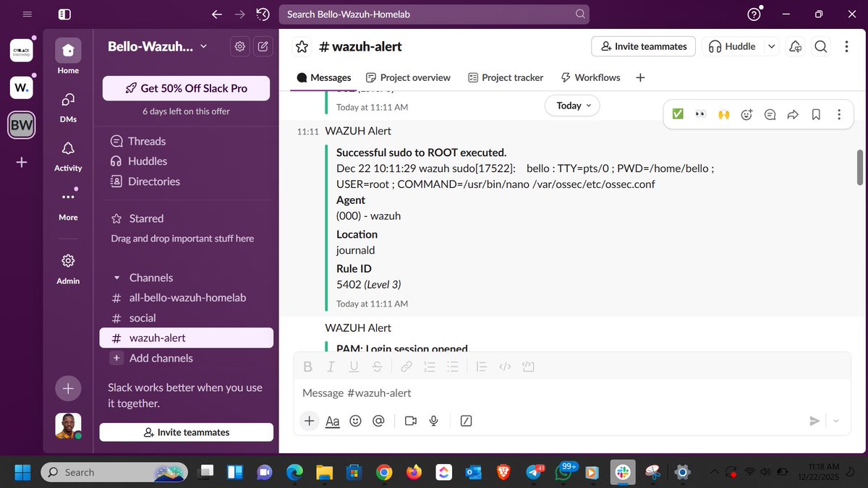
Task: Toggle code block formatting
Action: [528, 367]
